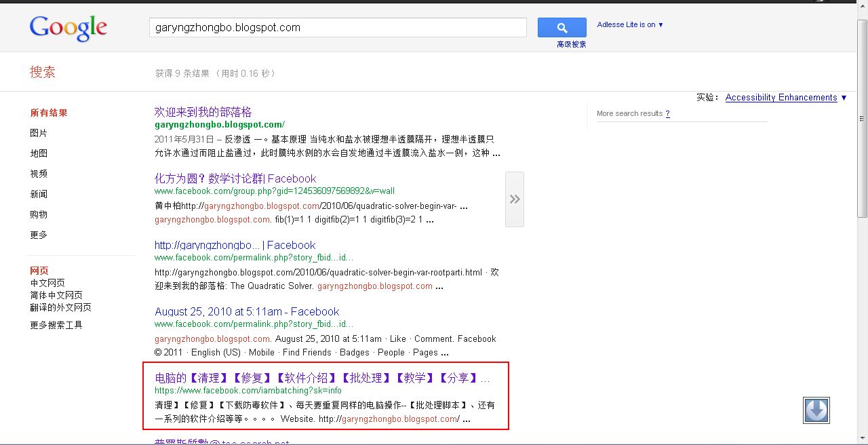
Task: Click the https://www.facebook.com/iambatching?sk=info URL
Action: pos(248,391)
